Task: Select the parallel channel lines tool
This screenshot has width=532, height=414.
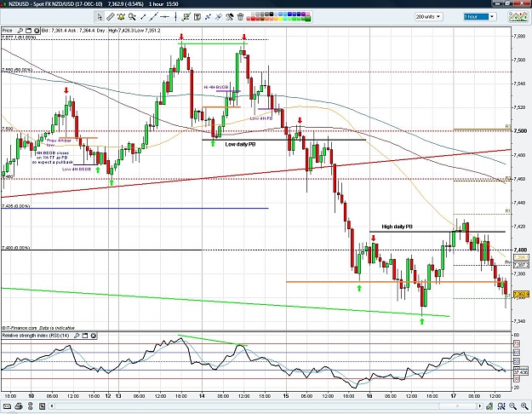Action: click(x=219, y=17)
